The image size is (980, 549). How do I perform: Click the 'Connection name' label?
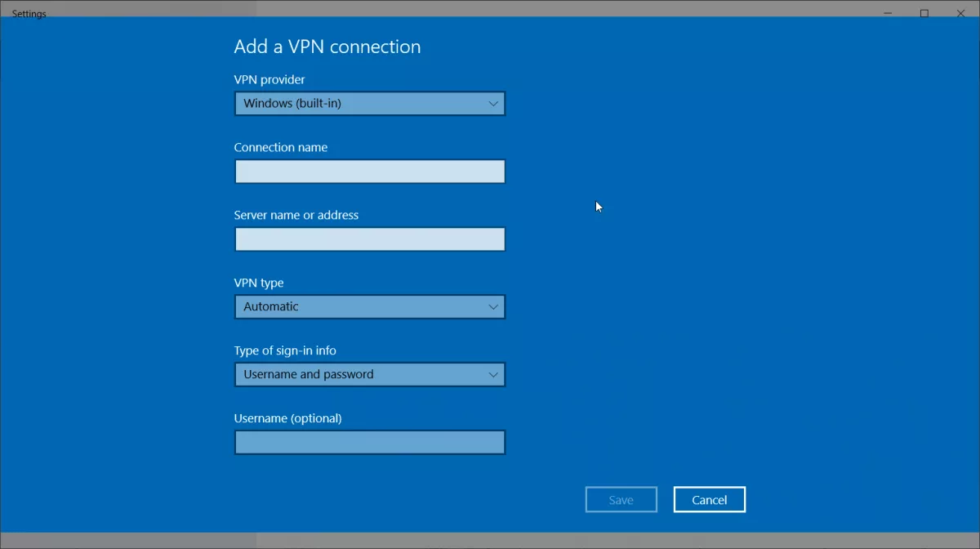pos(281,148)
